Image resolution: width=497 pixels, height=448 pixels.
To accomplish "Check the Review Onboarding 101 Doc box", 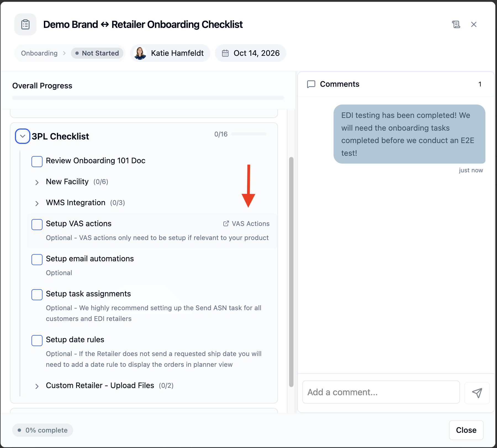I will tap(37, 161).
